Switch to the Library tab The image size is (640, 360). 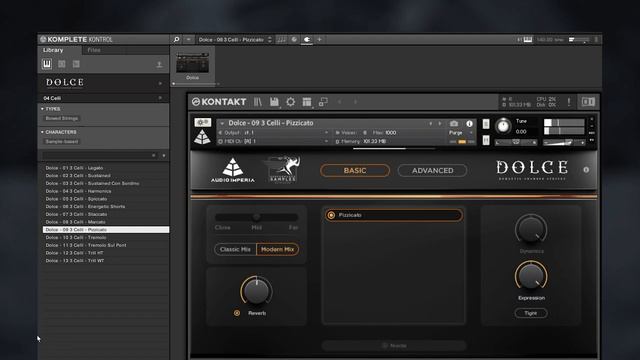[x=53, y=50]
